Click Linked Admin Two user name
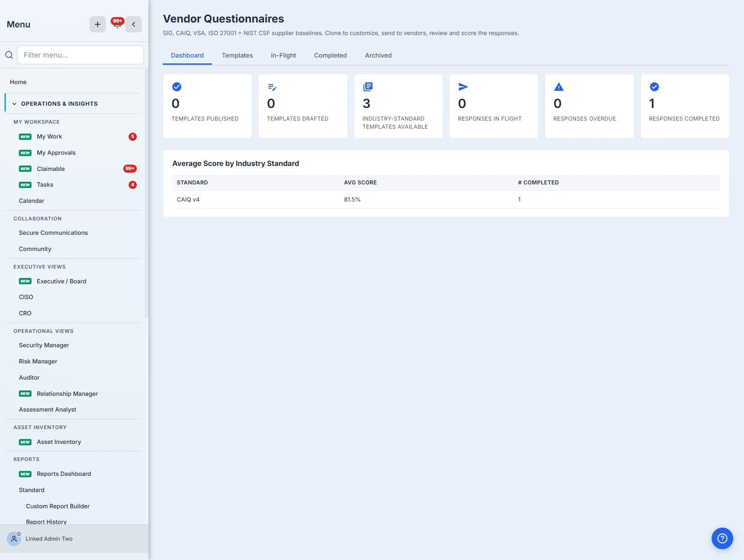744x560 pixels. point(49,539)
